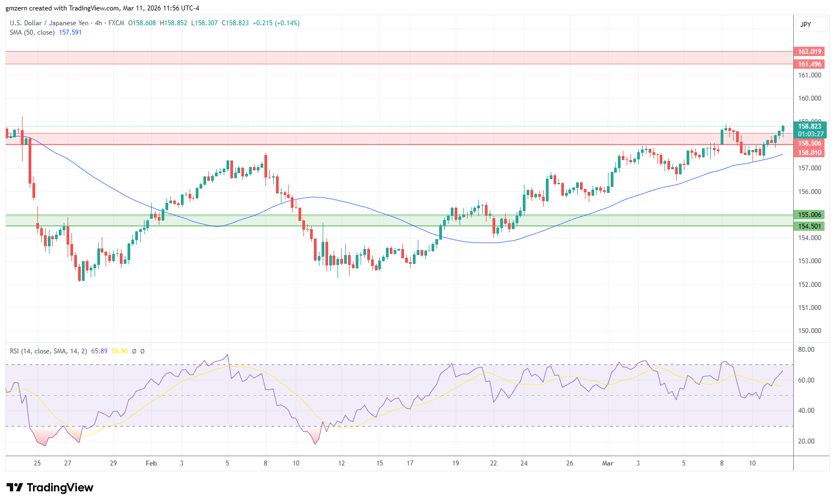Click the RSI average value 55.96
The height and width of the screenshot is (504, 835).
pos(119,351)
